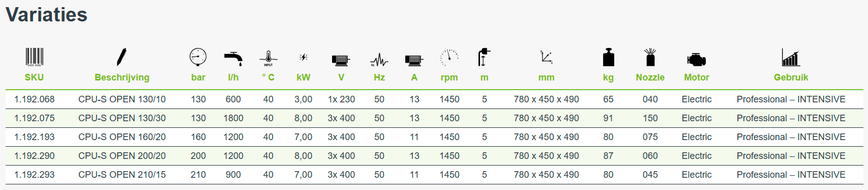Click the pencil icon above Beschrijving

point(122,57)
